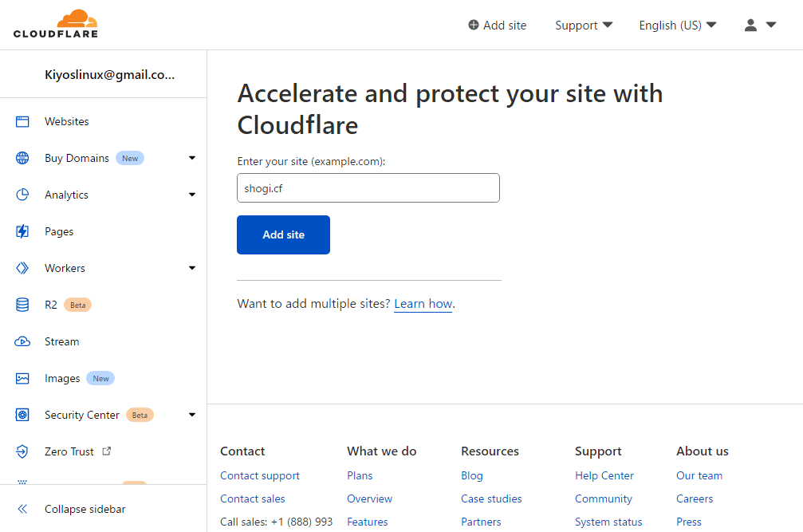Open the user account profile icon
803x532 pixels.
(750, 25)
